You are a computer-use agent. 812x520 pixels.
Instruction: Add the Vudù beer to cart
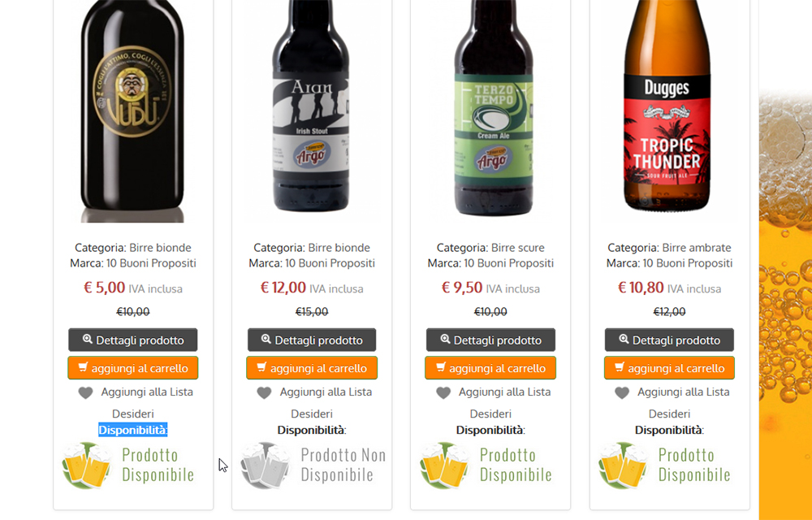click(133, 368)
